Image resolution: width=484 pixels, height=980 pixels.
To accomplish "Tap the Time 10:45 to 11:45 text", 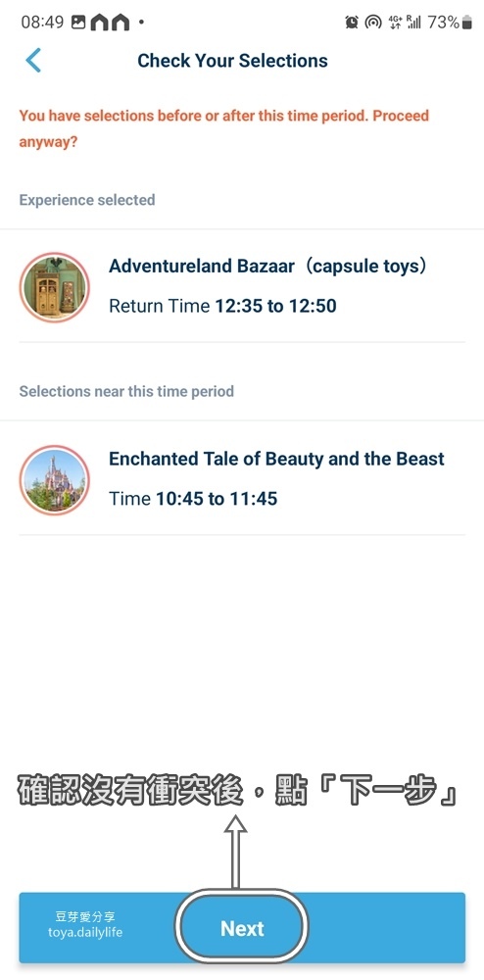I will point(193,499).
